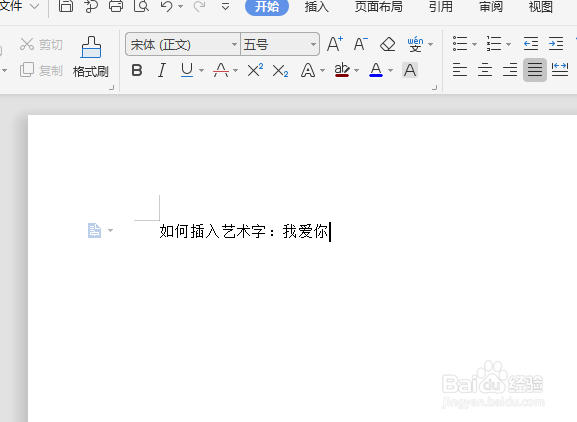577x422 pixels.
Task: Expand underline style dropdown arrow
Action: (x=201, y=70)
